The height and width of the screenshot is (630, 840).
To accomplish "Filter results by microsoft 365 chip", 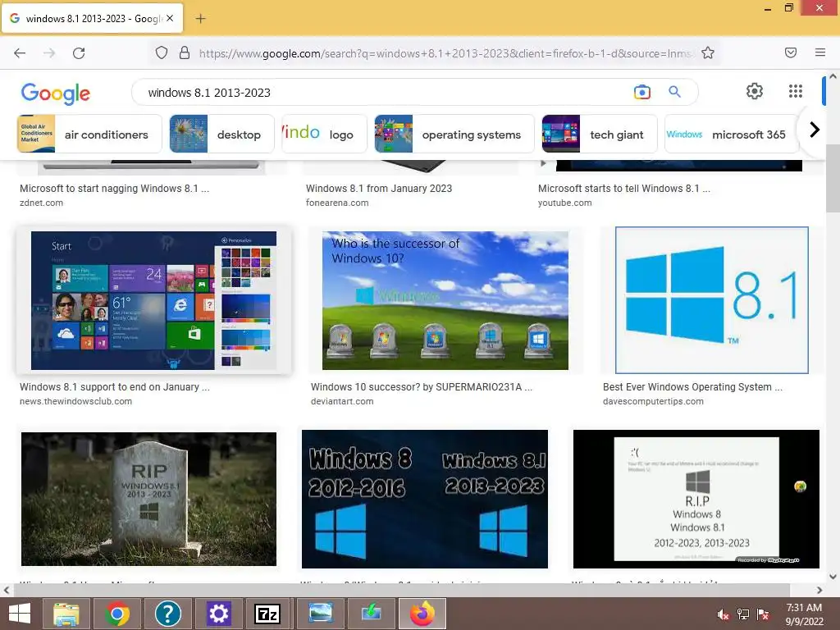I will (732, 134).
